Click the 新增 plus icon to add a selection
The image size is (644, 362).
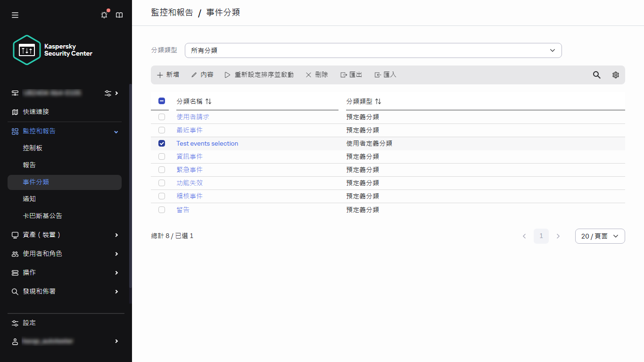point(160,74)
